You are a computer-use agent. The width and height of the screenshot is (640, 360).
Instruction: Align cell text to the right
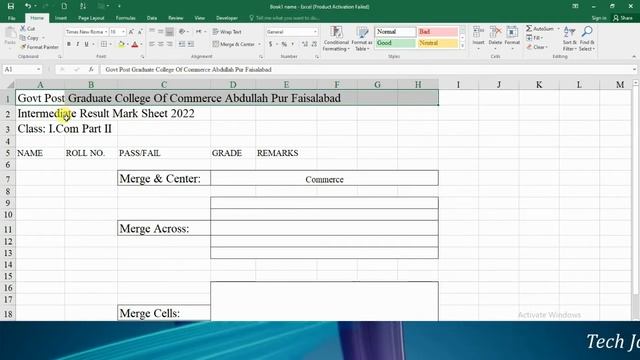point(170,44)
